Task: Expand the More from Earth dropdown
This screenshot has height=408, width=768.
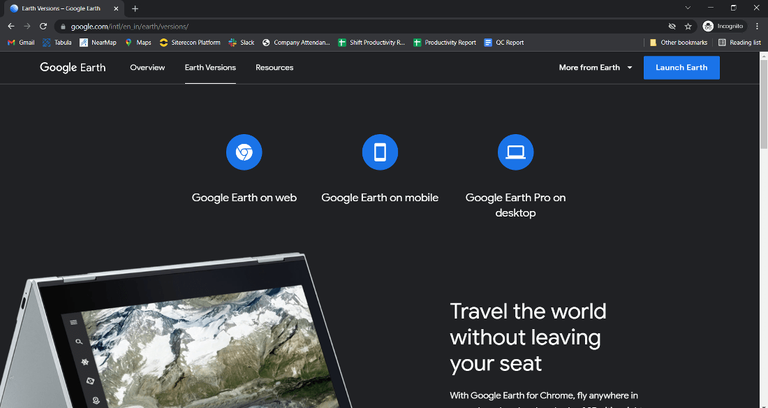Action: (x=596, y=68)
